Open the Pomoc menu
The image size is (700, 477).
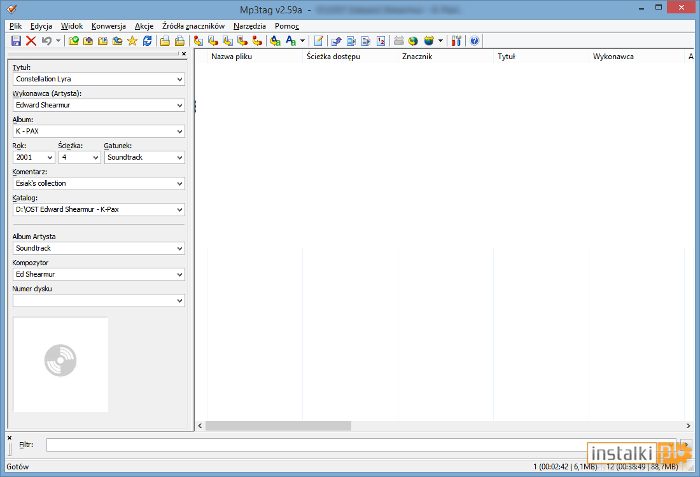click(287, 26)
